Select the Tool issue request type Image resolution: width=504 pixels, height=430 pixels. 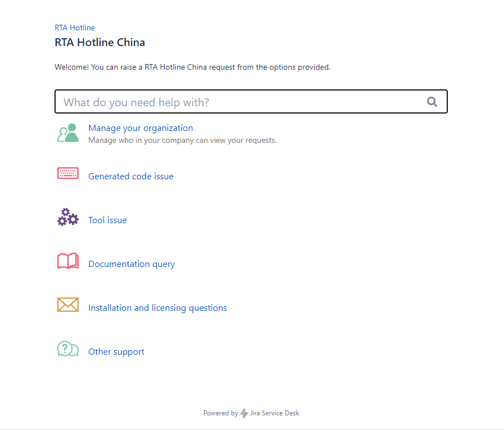point(107,220)
